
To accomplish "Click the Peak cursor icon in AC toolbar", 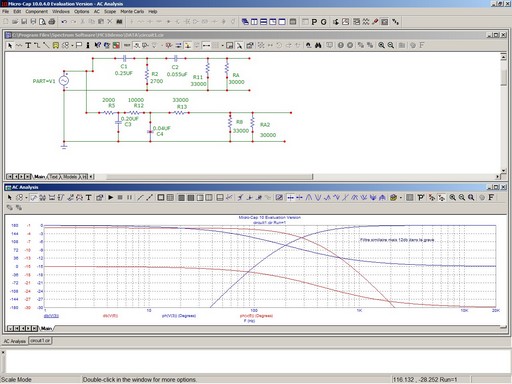I will [309, 198].
